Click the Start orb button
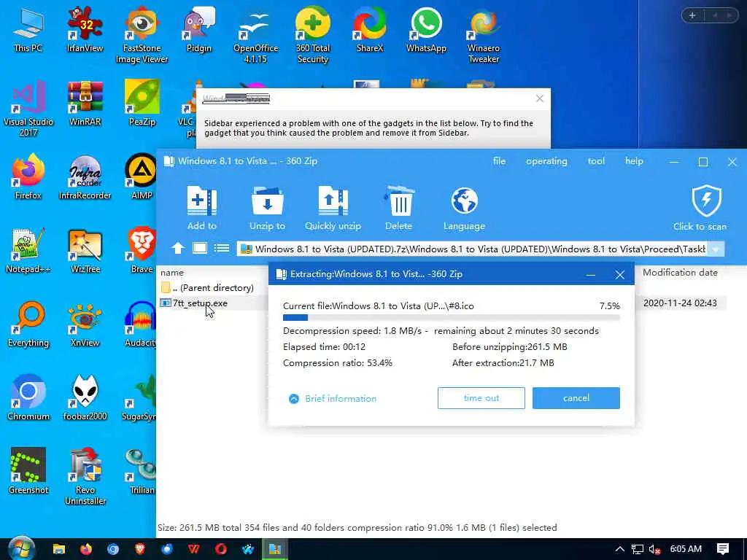 [21, 548]
